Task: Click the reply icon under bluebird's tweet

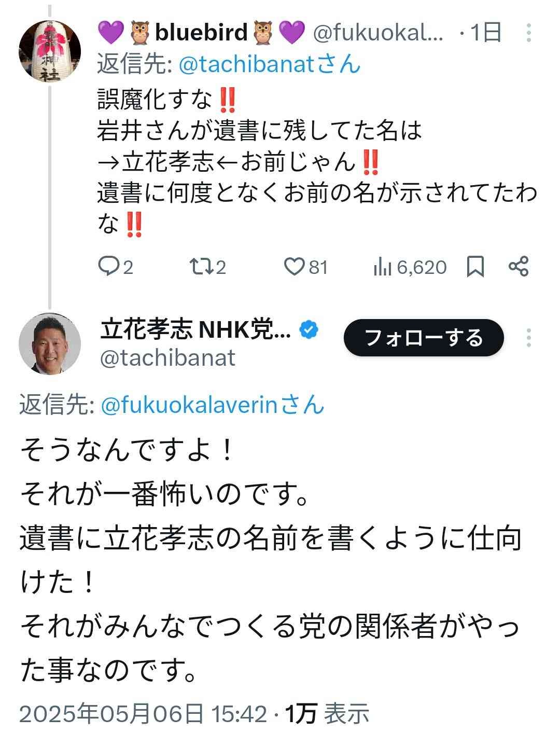Action: pyautogui.click(x=108, y=267)
